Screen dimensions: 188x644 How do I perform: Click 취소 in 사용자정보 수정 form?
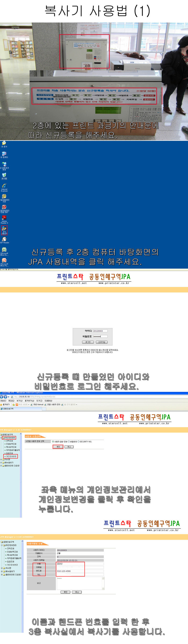click(77, 592)
